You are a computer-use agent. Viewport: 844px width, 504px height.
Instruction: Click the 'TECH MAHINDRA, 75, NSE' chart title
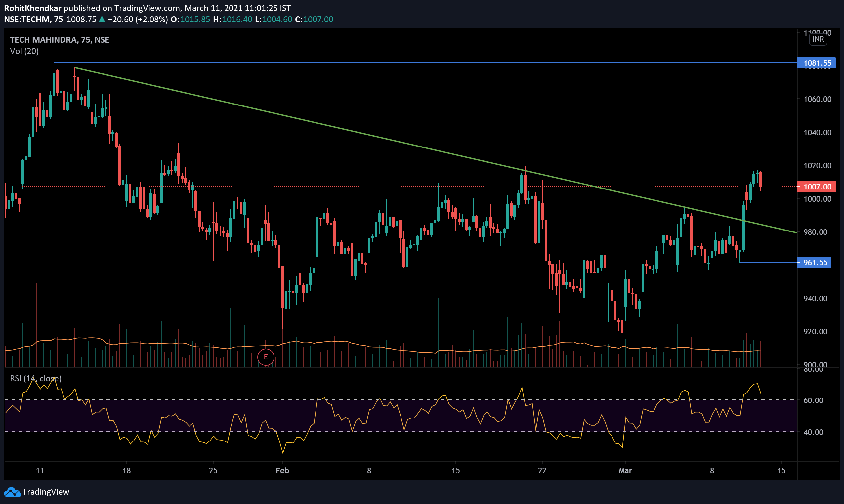click(x=60, y=40)
